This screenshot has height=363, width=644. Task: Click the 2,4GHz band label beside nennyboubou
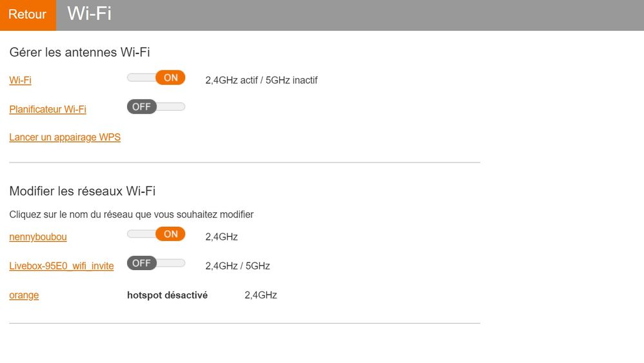click(x=221, y=237)
